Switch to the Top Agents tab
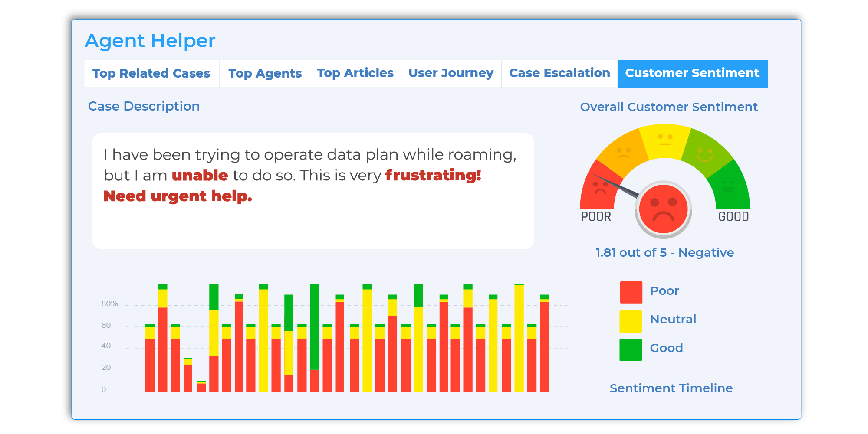Viewport: 868px width, 434px height. pos(265,74)
